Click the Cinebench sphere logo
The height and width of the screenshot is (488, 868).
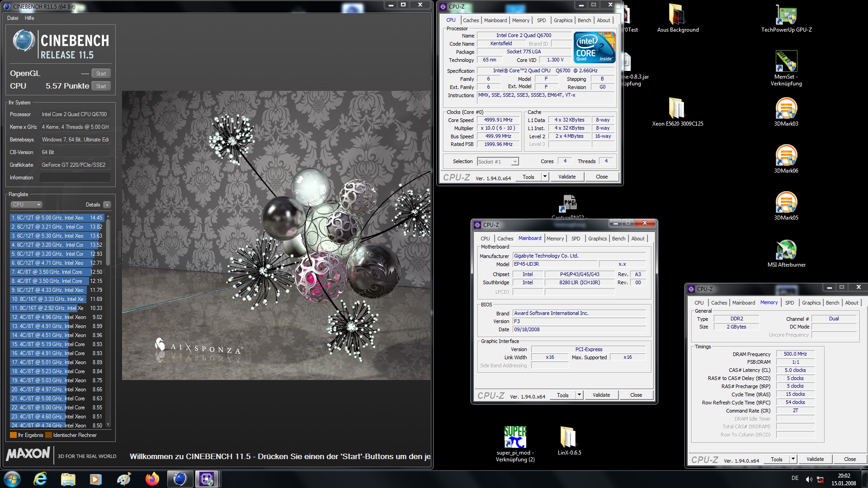(x=24, y=41)
